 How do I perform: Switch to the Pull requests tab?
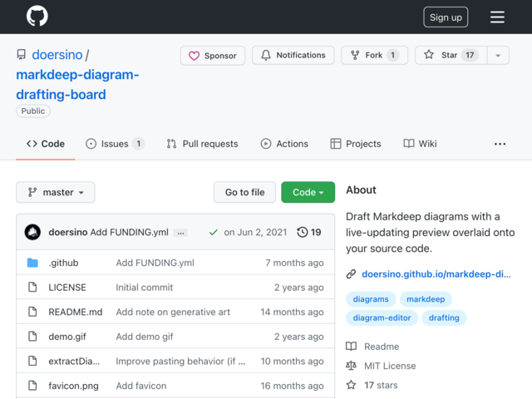pos(202,144)
